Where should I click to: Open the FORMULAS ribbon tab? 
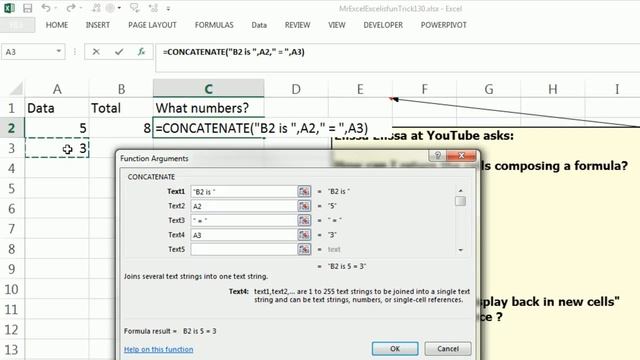[214, 25]
